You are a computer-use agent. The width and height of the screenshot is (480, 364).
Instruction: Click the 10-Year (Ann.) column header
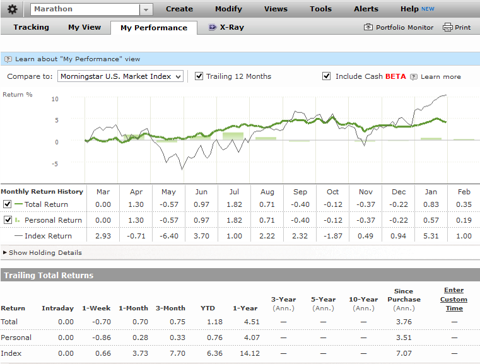pos(363,304)
